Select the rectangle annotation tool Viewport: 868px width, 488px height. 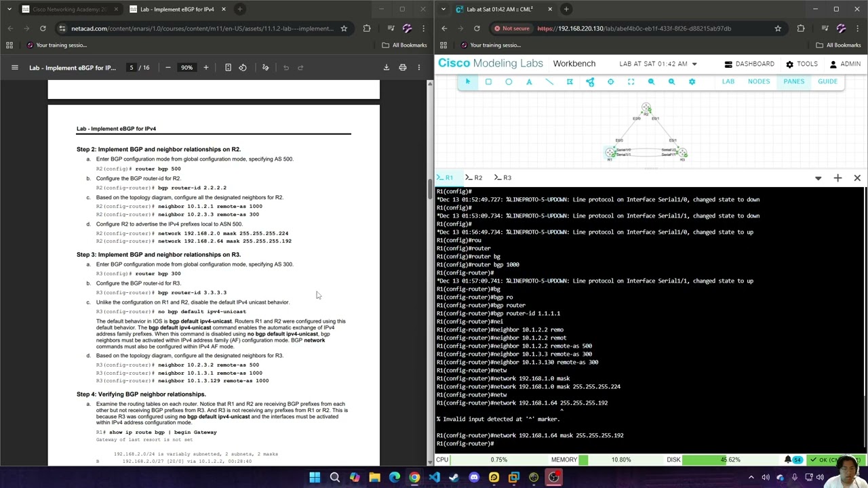488,82
